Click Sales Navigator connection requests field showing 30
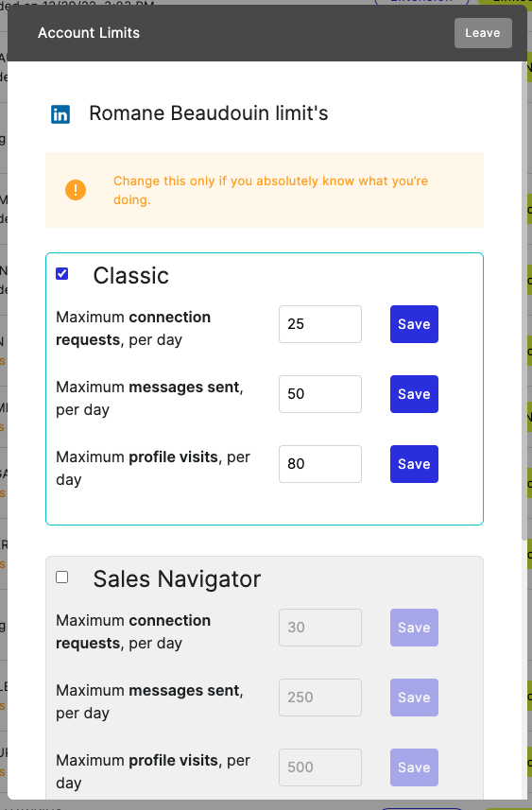 coord(320,628)
